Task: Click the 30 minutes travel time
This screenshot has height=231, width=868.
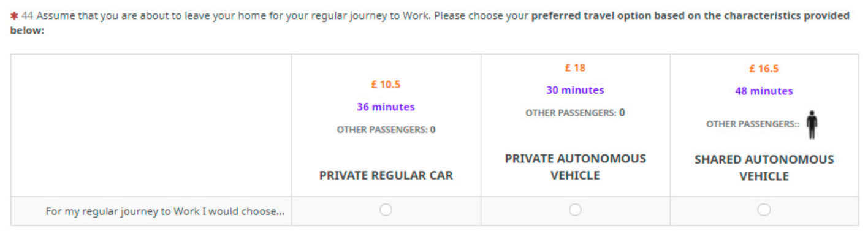Action: point(575,90)
